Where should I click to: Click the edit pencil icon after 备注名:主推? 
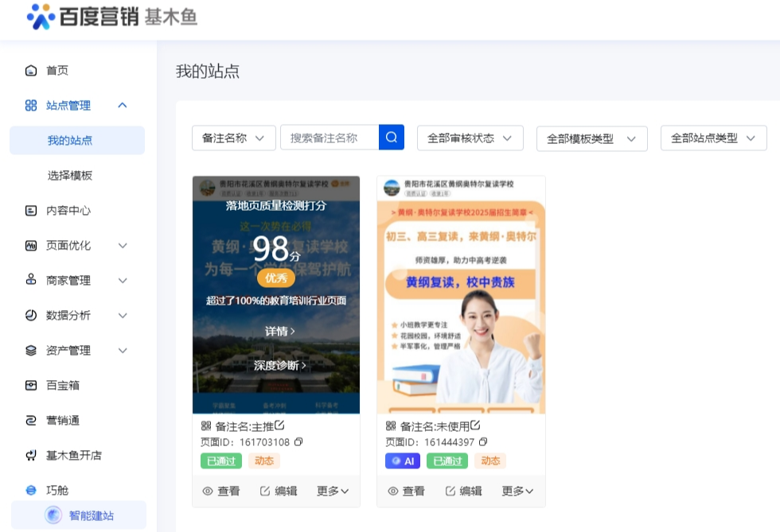pos(279,425)
